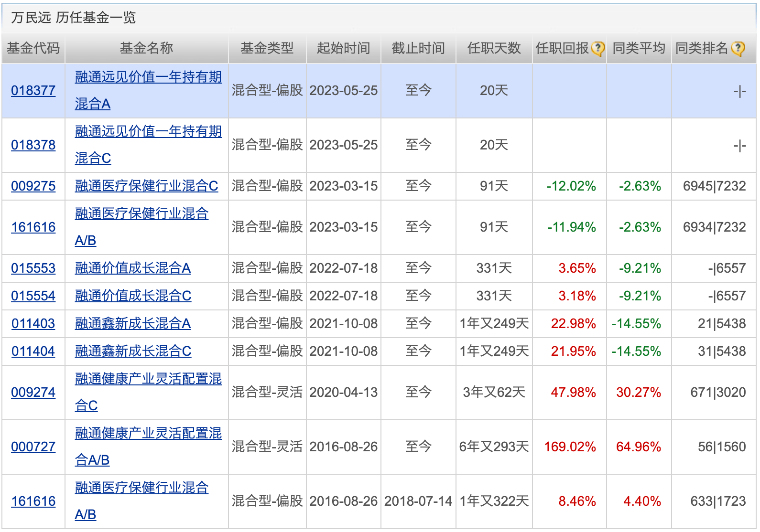Screen dimensions: 760x532
Task: Click the 万民远 历任基金一览 title
Action: [74, 18]
